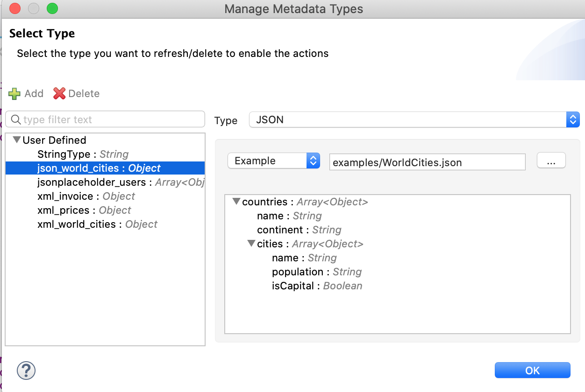The height and width of the screenshot is (392, 585).
Task: Collapse the User Defined tree node
Action: (17, 140)
